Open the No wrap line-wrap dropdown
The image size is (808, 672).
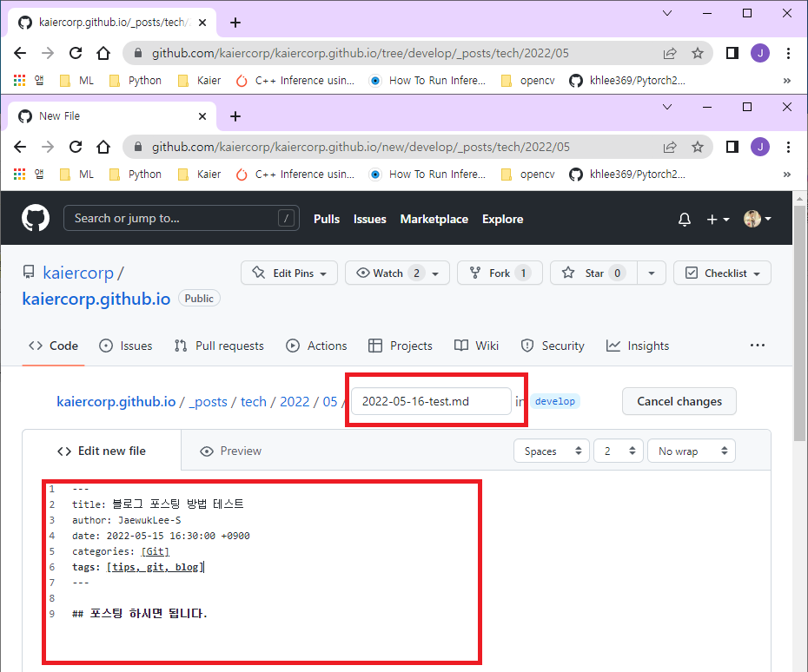point(691,451)
